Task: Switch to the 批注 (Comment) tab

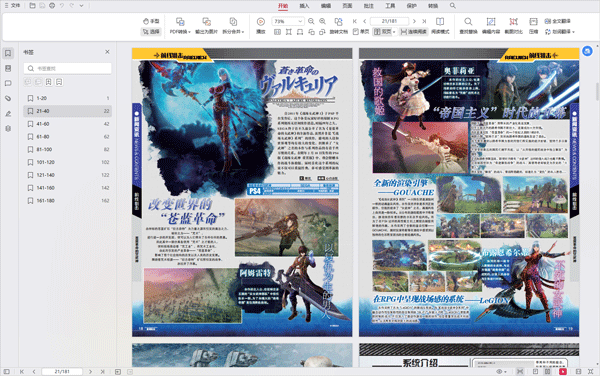Action: pyautogui.click(x=368, y=6)
